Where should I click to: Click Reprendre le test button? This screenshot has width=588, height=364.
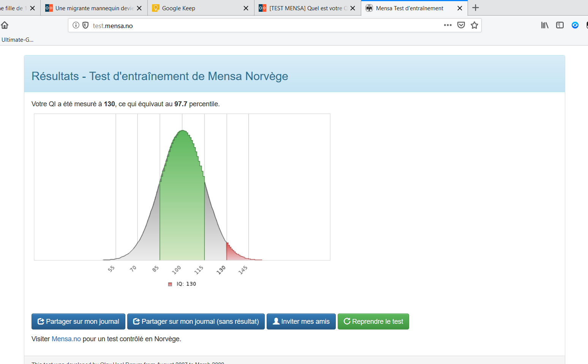pos(373,321)
